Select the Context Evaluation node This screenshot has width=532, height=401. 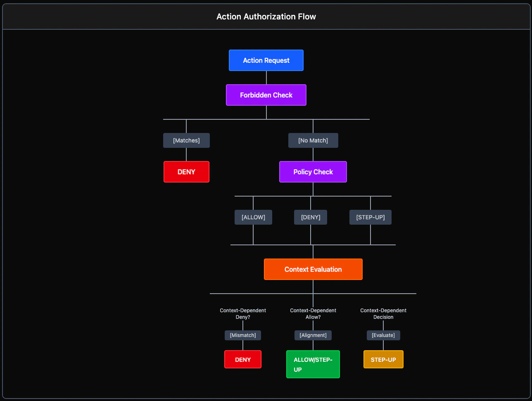[x=313, y=269]
